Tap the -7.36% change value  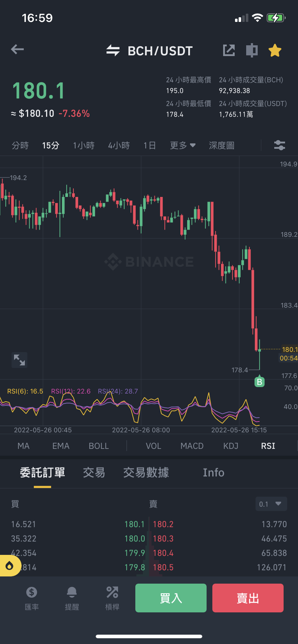(74, 114)
